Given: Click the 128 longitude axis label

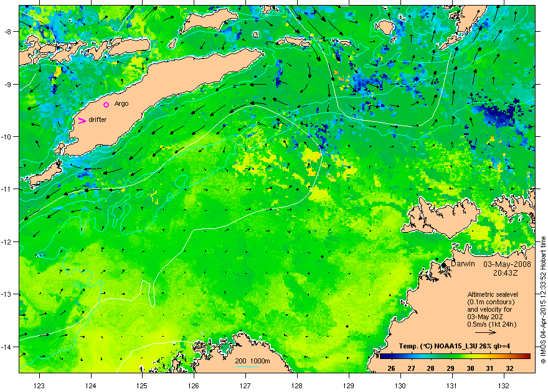Looking at the screenshot, I should (297, 386).
